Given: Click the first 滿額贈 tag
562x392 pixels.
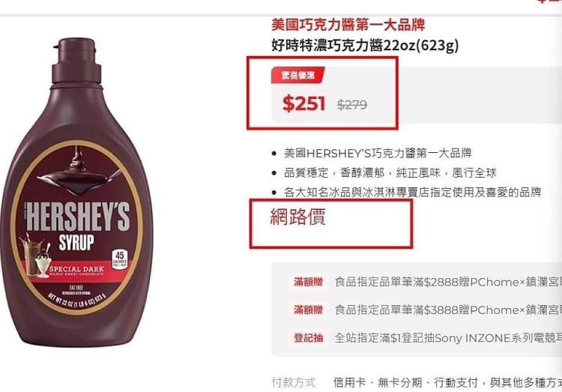Looking at the screenshot, I should [308, 282].
